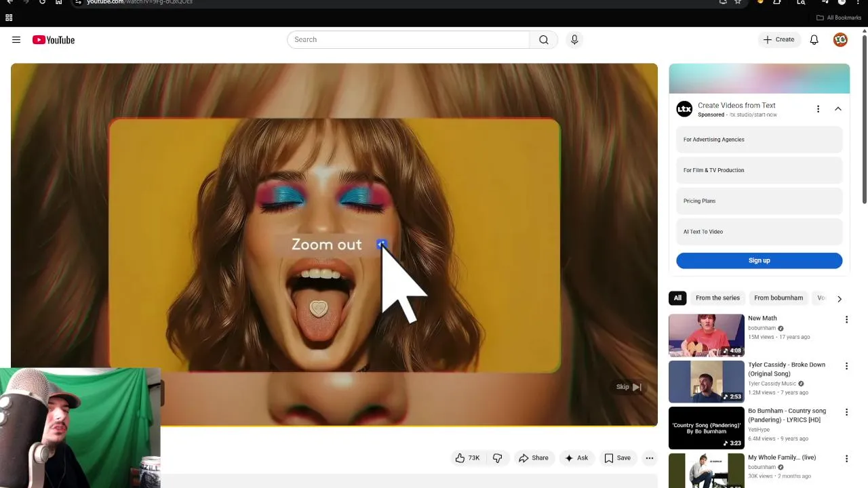Open the account avatar menu
The width and height of the screenshot is (868, 488).
(x=840, y=40)
